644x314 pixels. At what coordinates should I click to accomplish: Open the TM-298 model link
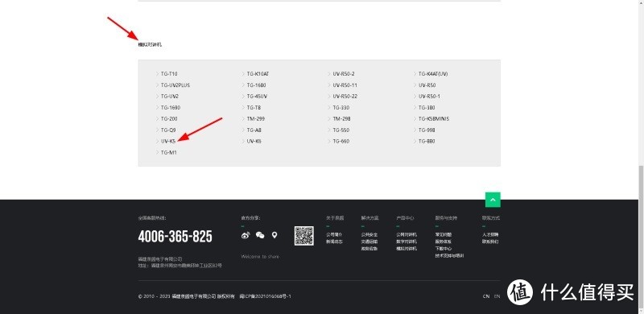[x=341, y=119]
